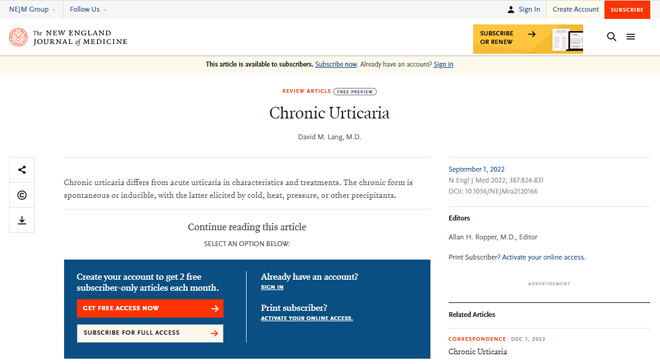Click the article abstract paragraph
The height and width of the screenshot is (364, 660).
click(238, 189)
